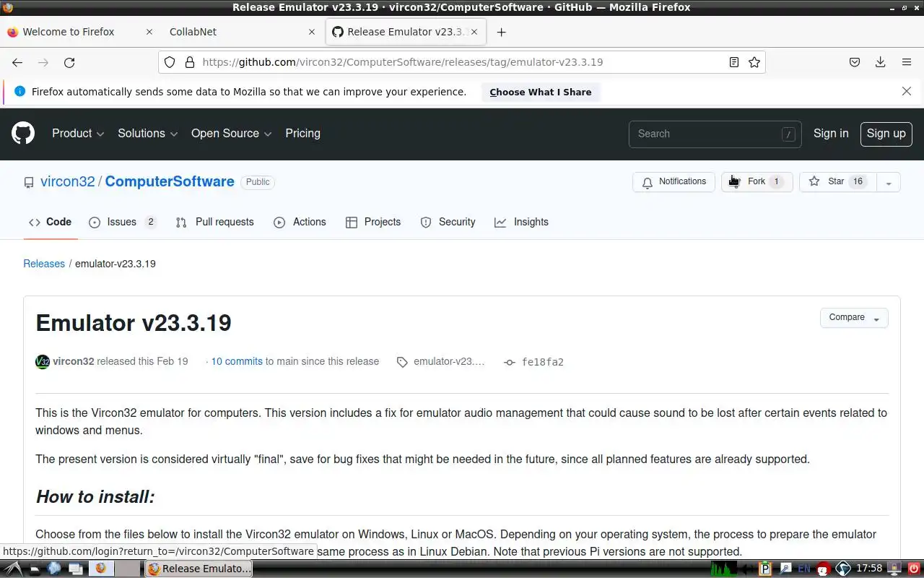Screen dimensions: 924x578
Task: Open the Compare dropdown
Action: pos(854,318)
